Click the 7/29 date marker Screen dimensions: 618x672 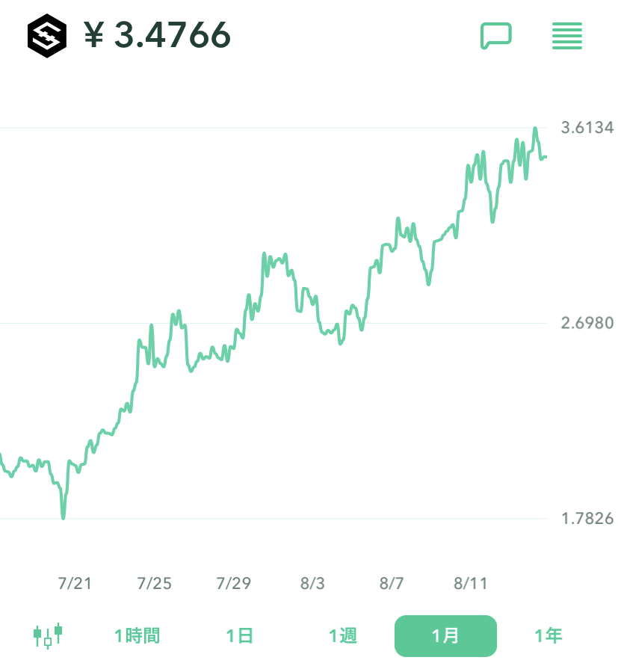tap(234, 583)
